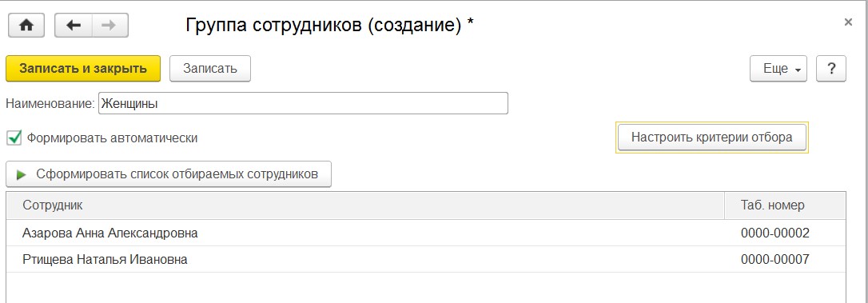
Task: Click the Записать button
Action: 210,69
